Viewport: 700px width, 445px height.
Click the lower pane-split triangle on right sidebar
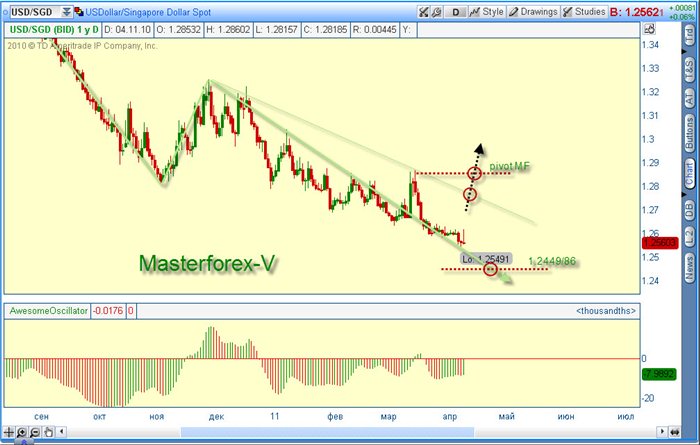(683, 195)
